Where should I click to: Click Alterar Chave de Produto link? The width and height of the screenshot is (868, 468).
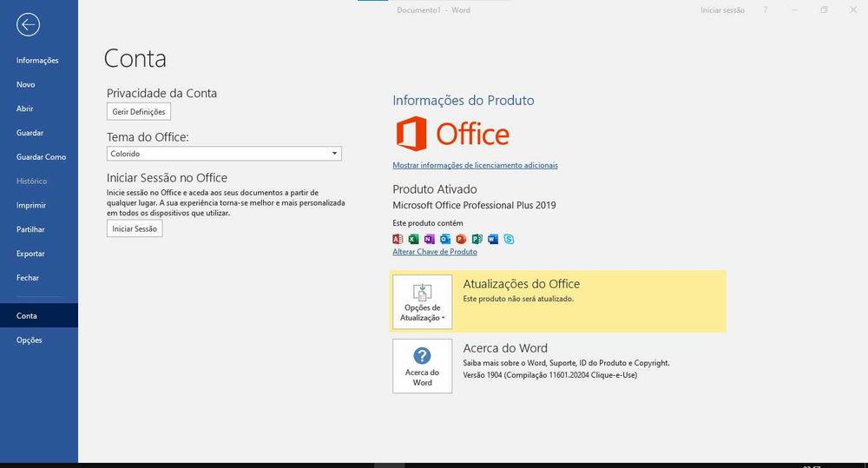click(x=435, y=252)
